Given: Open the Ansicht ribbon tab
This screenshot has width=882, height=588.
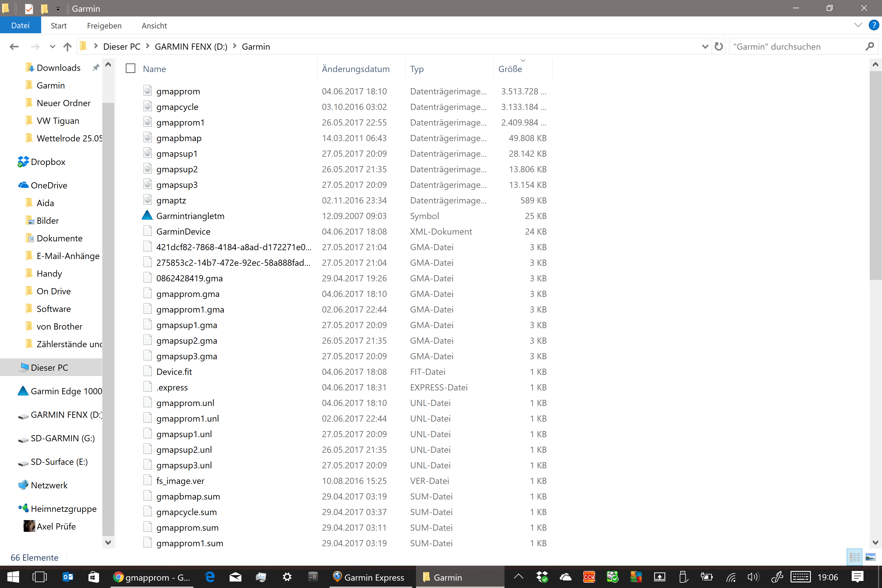Looking at the screenshot, I should (154, 26).
